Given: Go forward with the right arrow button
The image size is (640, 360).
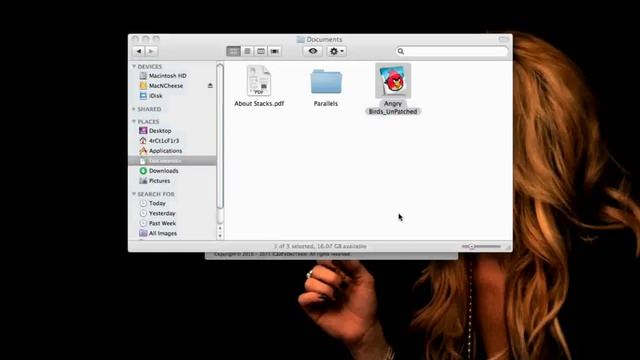Looking at the screenshot, I should pos(151,51).
